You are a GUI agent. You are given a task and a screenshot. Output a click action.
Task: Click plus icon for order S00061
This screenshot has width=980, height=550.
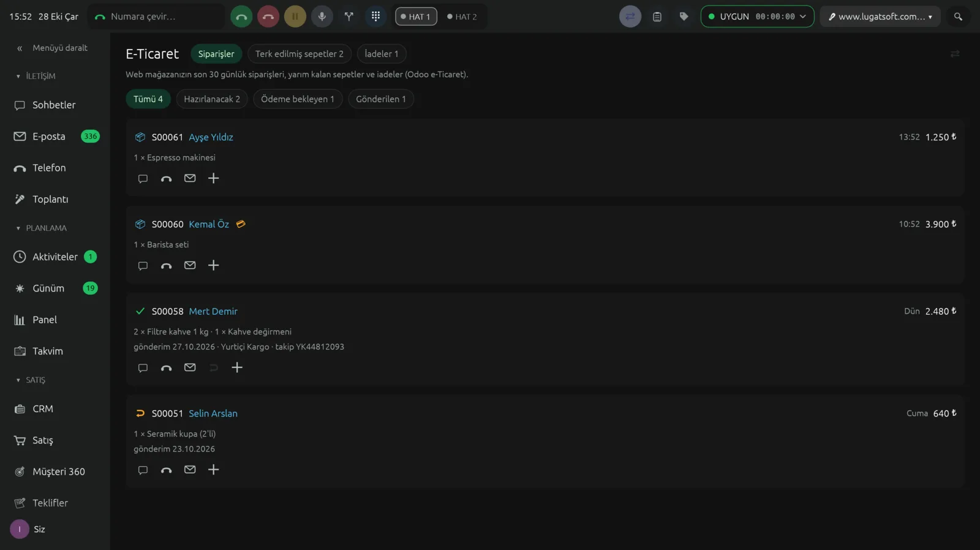pos(213,178)
